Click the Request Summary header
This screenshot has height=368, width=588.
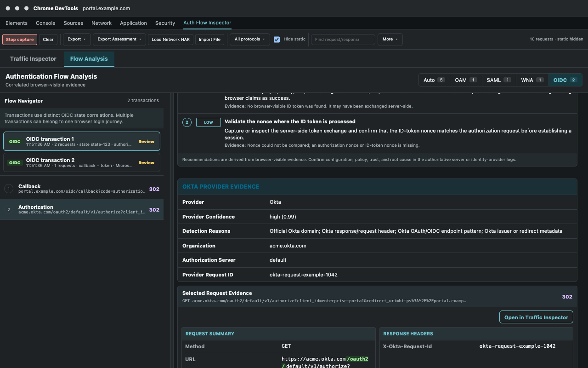pyautogui.click(x=279, y=333)
